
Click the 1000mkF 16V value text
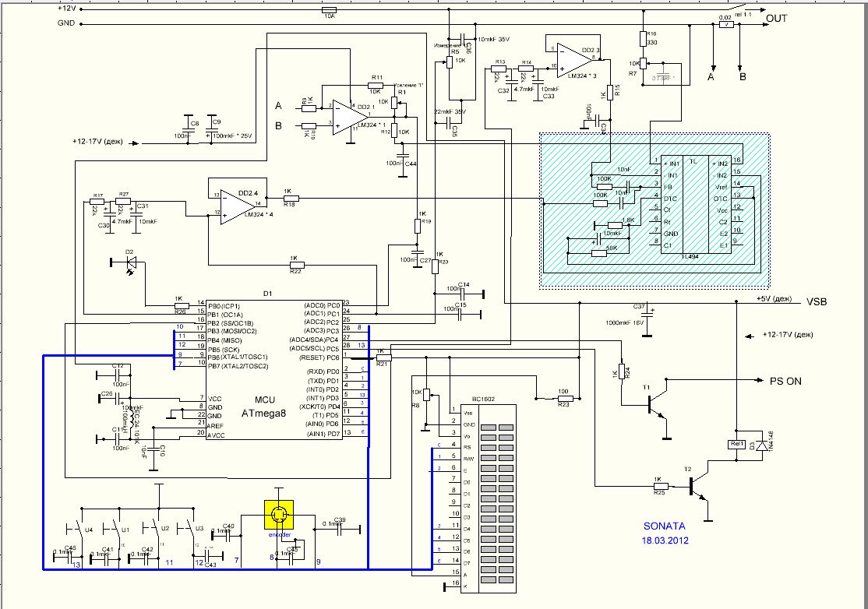click(624, 322)
